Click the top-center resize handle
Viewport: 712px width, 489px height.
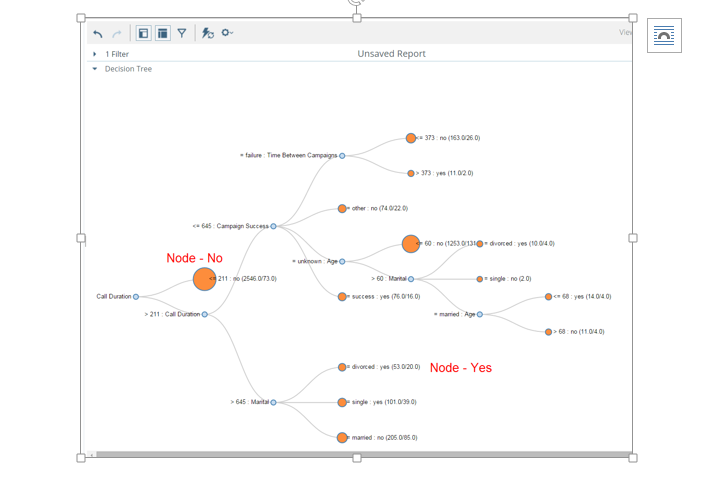pyautogui.click(x=357, y=18)
